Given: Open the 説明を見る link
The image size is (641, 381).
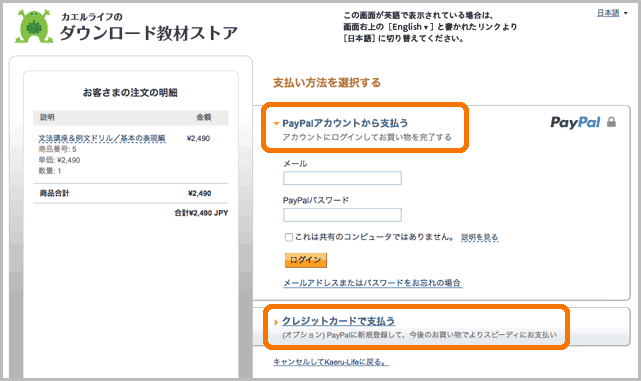Looking at the screenshot, I should [x=480, y=238].
